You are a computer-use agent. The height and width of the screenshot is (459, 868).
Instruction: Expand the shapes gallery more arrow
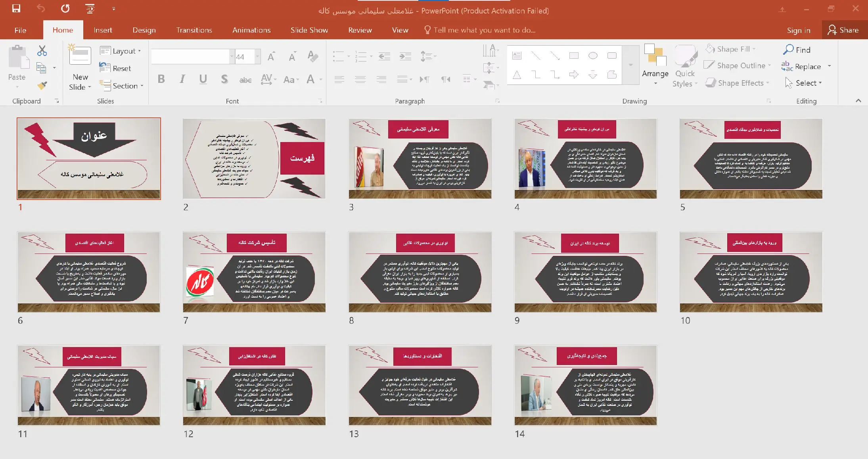click(x=630, y=65)
